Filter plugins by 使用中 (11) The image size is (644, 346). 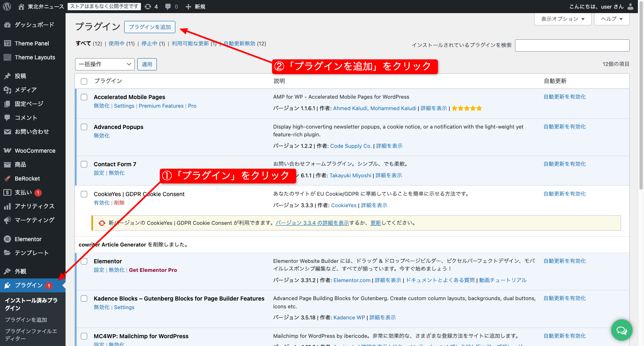coord(121,43)
